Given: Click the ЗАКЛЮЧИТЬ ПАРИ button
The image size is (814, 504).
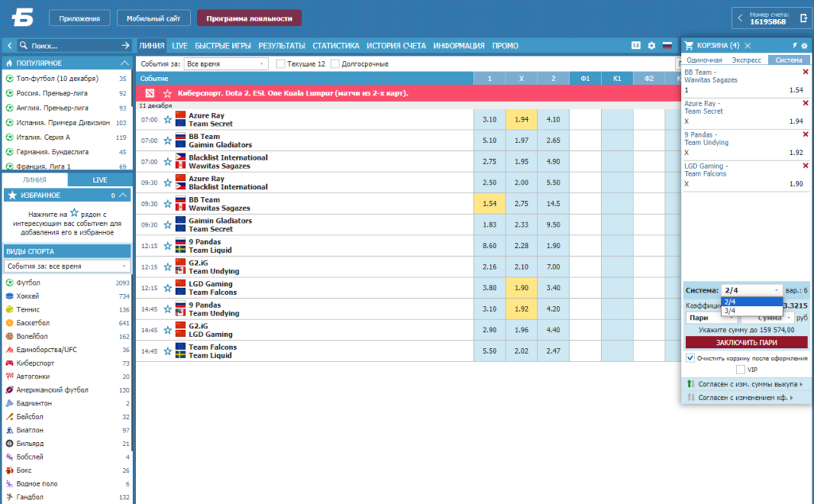Looking at the screenshot, I should (746, 343).
